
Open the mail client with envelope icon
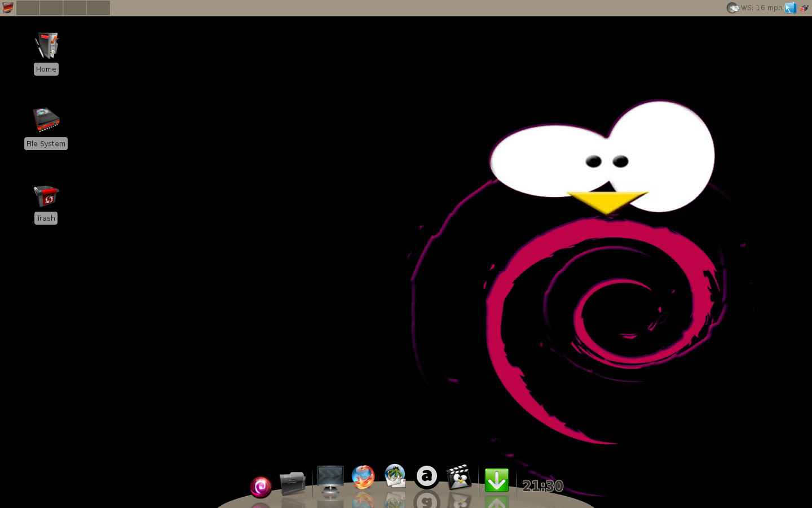[x=395, y=476]
